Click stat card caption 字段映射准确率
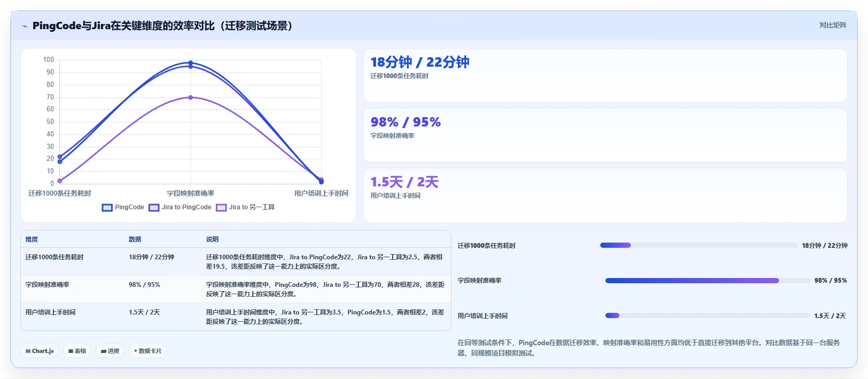 [x=392, y=136]
